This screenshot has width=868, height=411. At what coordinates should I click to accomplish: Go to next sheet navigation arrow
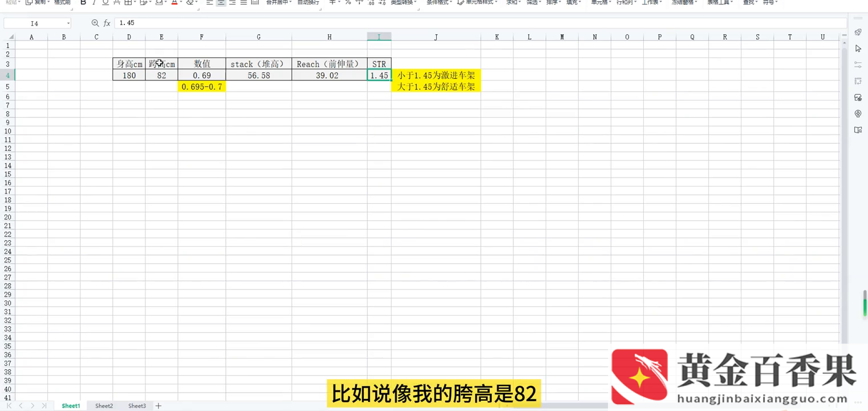tap(32, 406)
